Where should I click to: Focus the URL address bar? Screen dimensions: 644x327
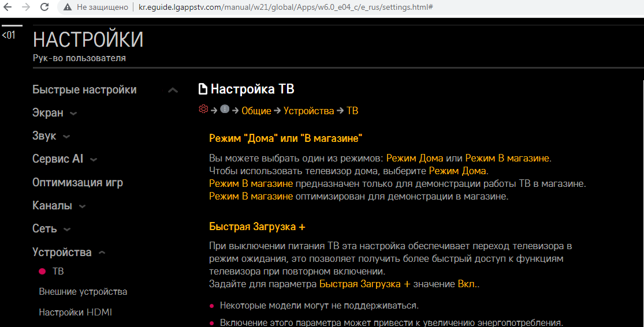click(285, 7)
